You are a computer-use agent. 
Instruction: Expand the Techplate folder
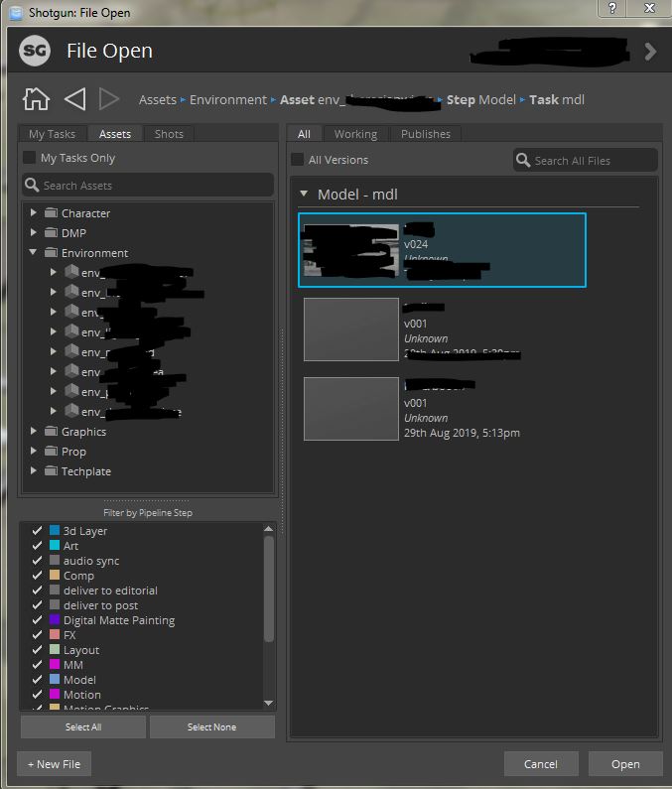(33, 471)
